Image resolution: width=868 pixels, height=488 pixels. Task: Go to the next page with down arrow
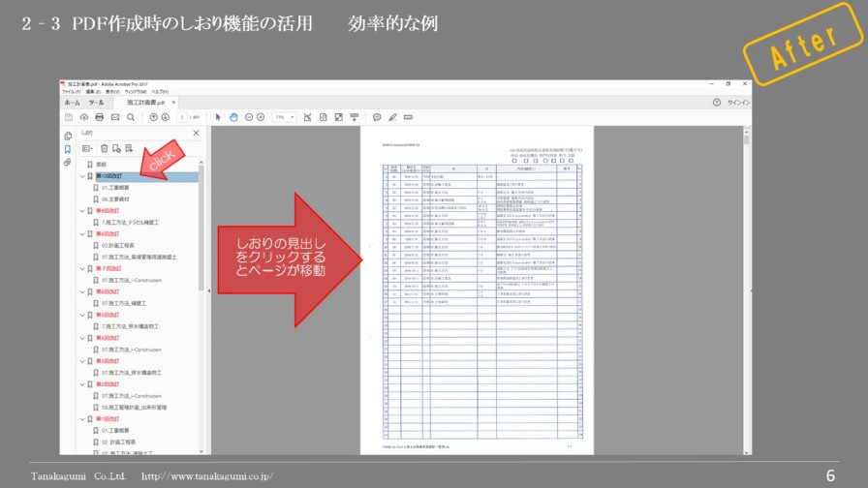coord(165,117)
